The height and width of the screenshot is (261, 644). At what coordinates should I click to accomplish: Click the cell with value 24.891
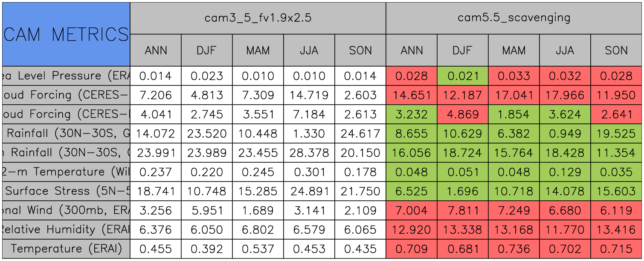coord(309,191)
